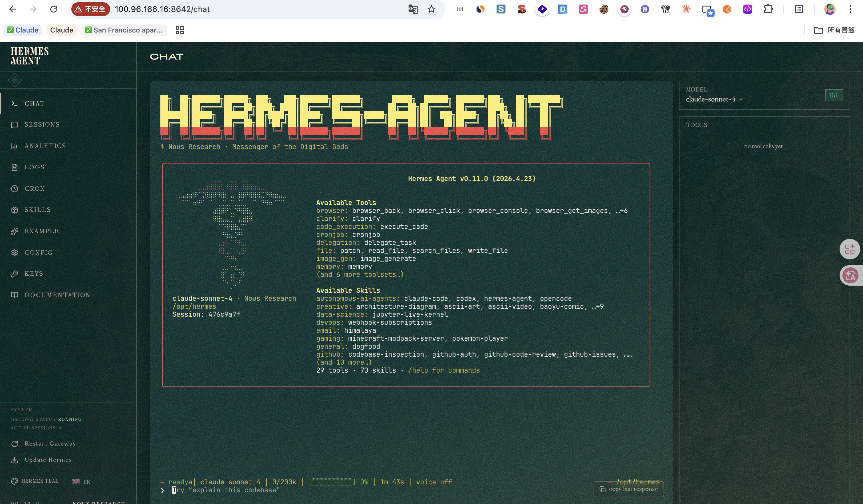
Task: Toggle the LIVE indicator badge
Action: [x=834, y=95]
